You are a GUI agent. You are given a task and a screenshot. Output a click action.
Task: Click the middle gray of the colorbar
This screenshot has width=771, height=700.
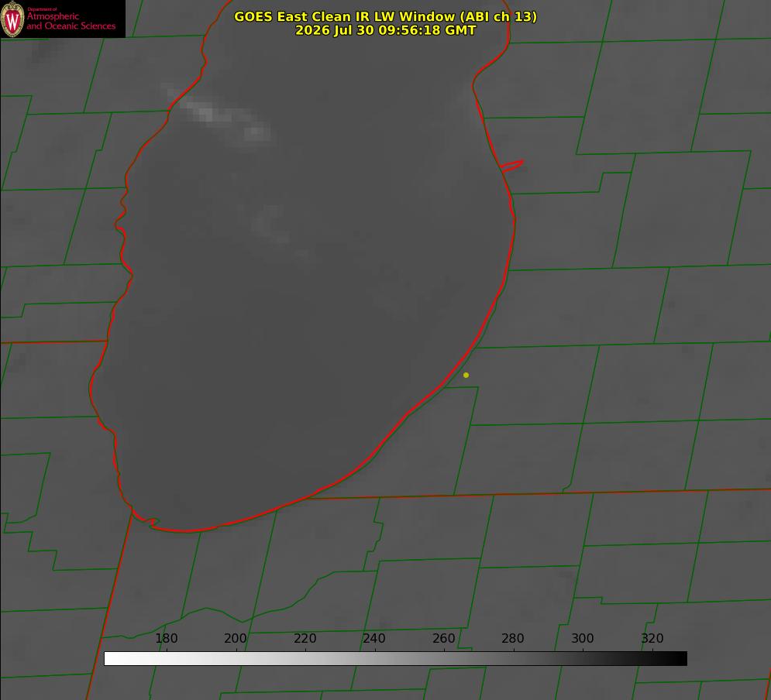[x=395, y=659]
